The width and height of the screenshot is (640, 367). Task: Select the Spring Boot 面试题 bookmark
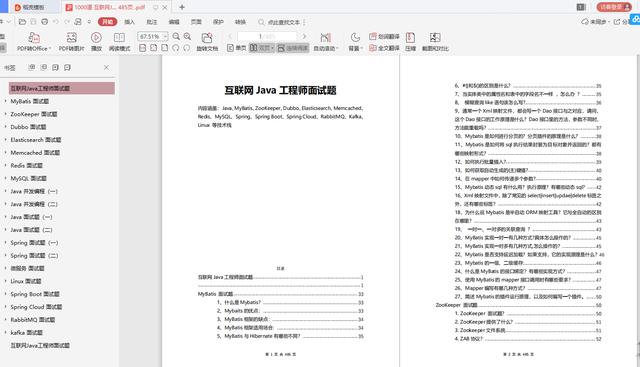point(35,294)
